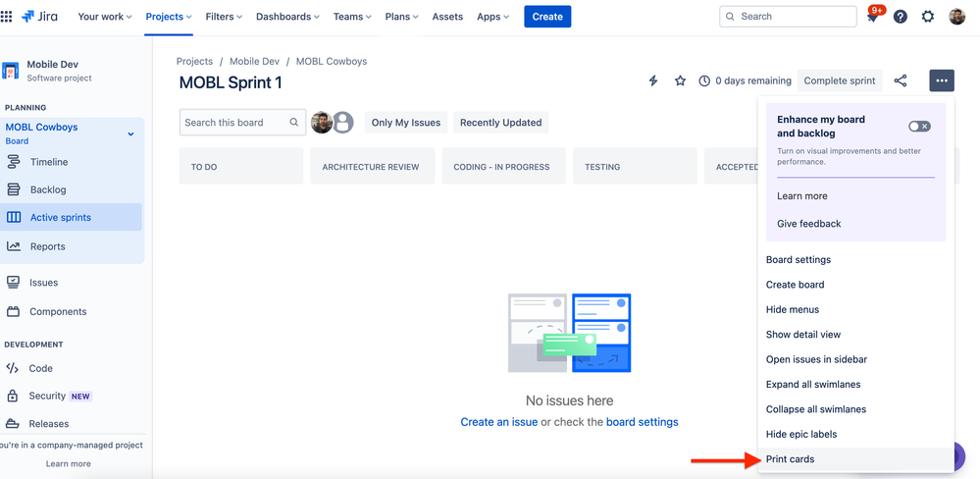Click the search magnifier in board search
The width and height of the screenshot is (980, 479).
(x=293, y=123)
